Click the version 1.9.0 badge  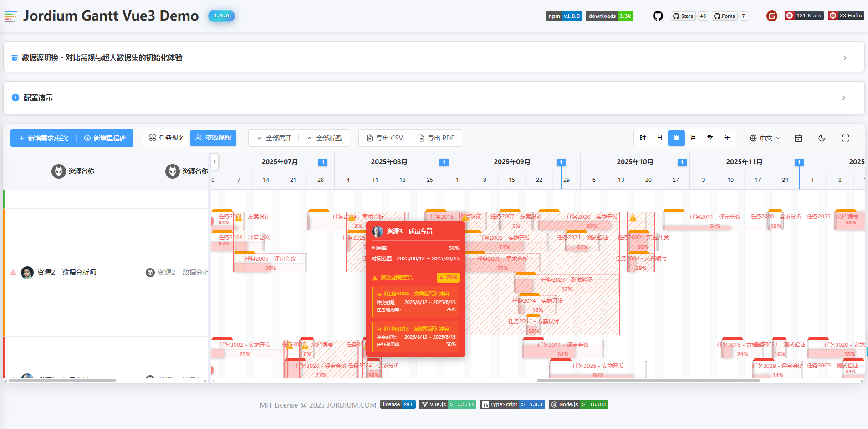pos(221,16)
